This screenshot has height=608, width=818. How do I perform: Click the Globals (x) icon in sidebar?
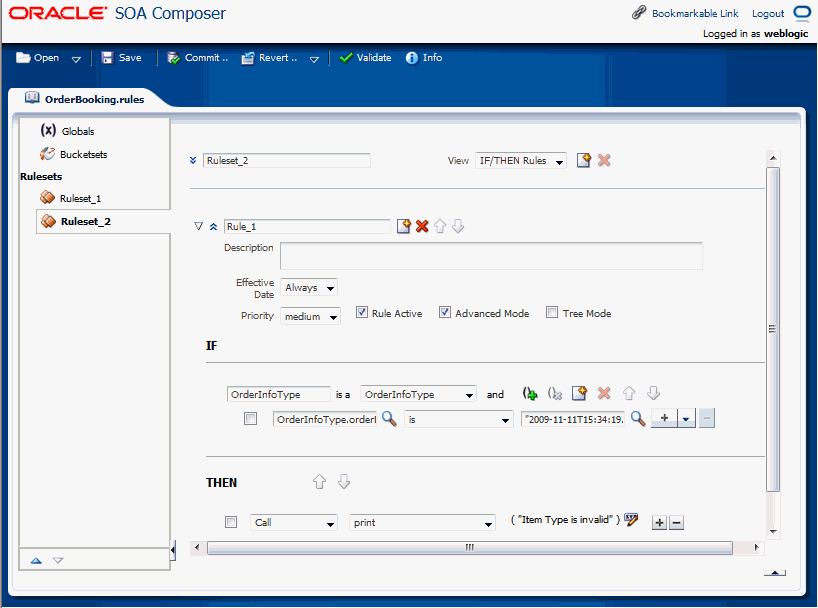(48, 131)
